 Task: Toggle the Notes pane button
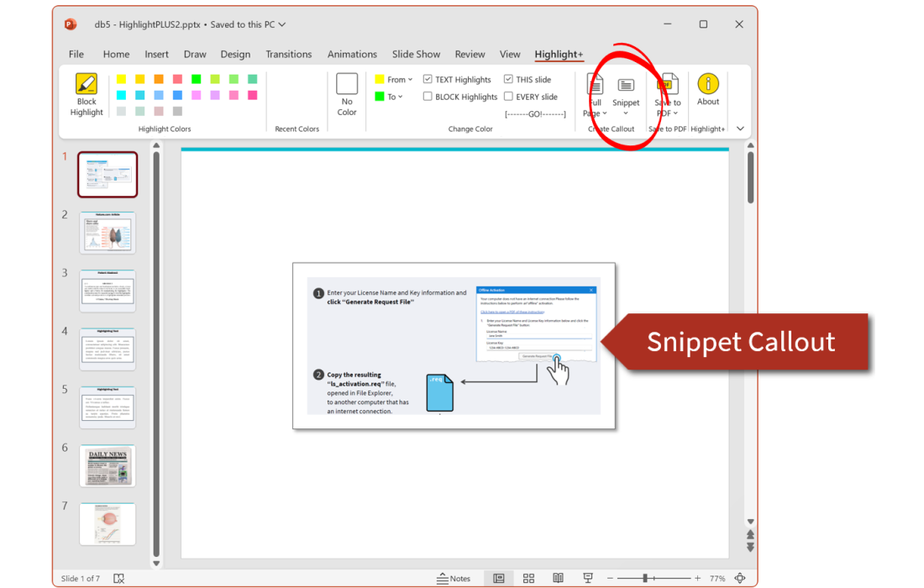point(454,578)
